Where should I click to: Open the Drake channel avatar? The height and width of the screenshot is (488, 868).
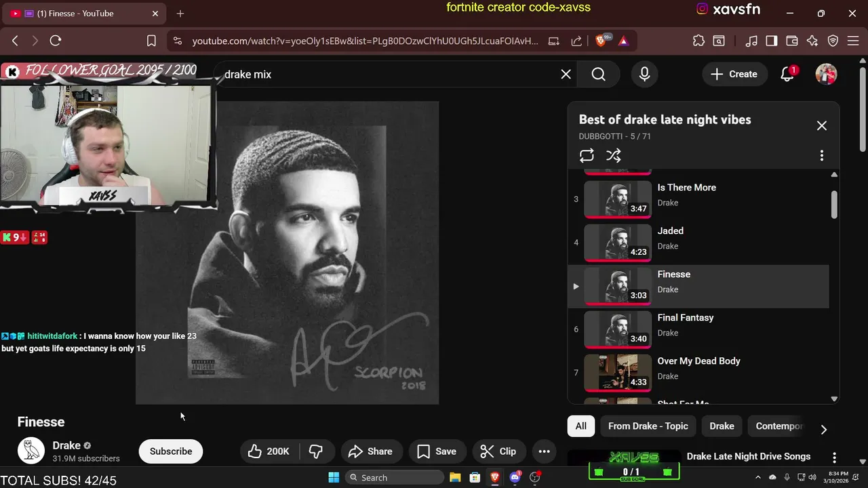[31, 451]
